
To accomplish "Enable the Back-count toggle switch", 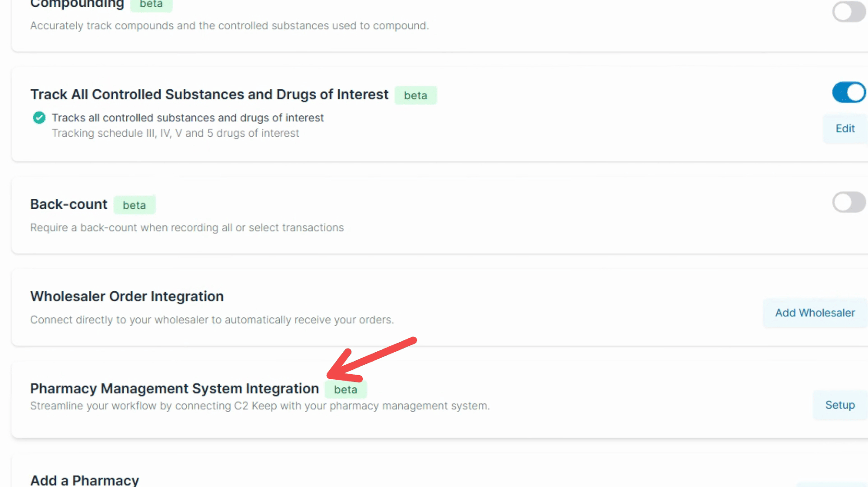I will coord(849,202).
